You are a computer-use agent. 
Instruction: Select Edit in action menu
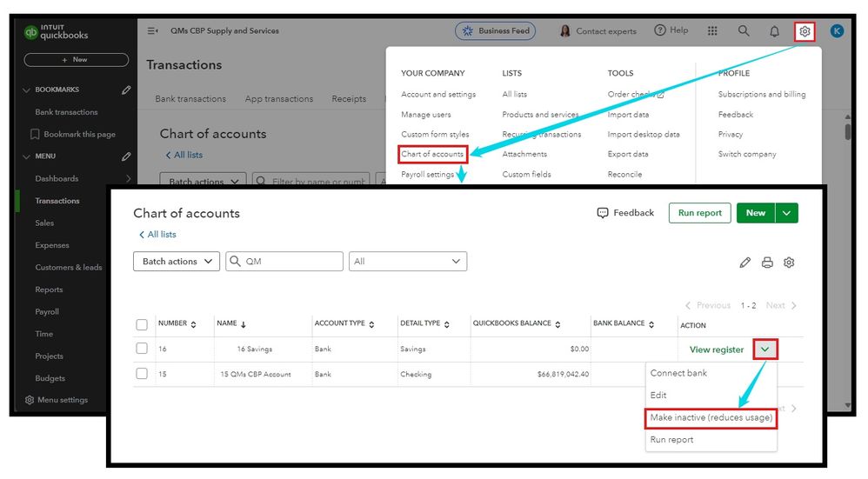point(658,395)
